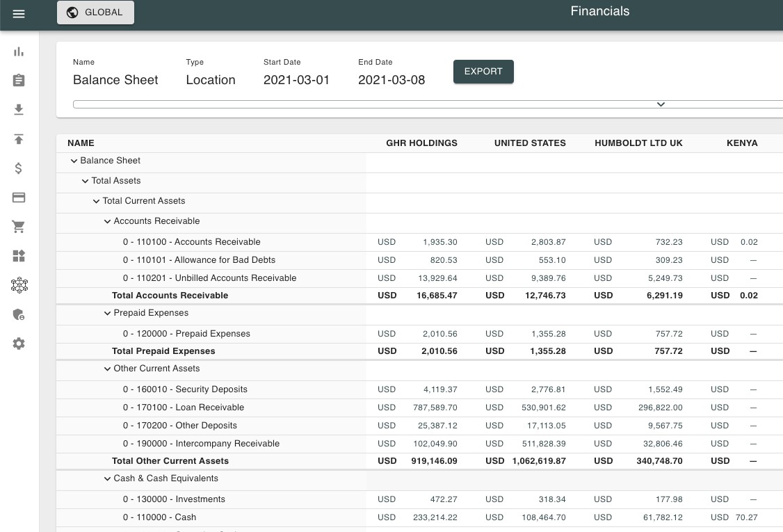Viewport: 783px width, 532px height.
Task: Select the UNITED STATES column header
Action: (x=530, y=143)
